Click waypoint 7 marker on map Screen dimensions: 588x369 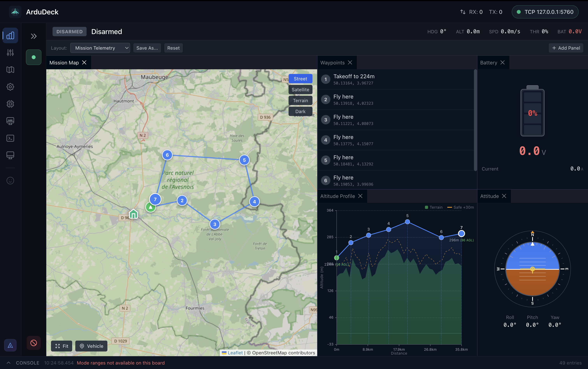click(x=155, y=199)
